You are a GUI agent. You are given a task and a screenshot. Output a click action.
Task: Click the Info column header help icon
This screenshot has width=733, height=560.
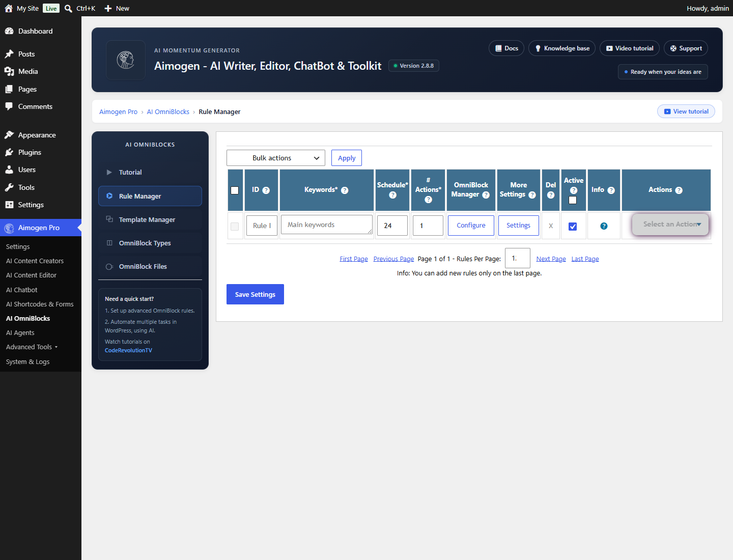coord(611,190)
